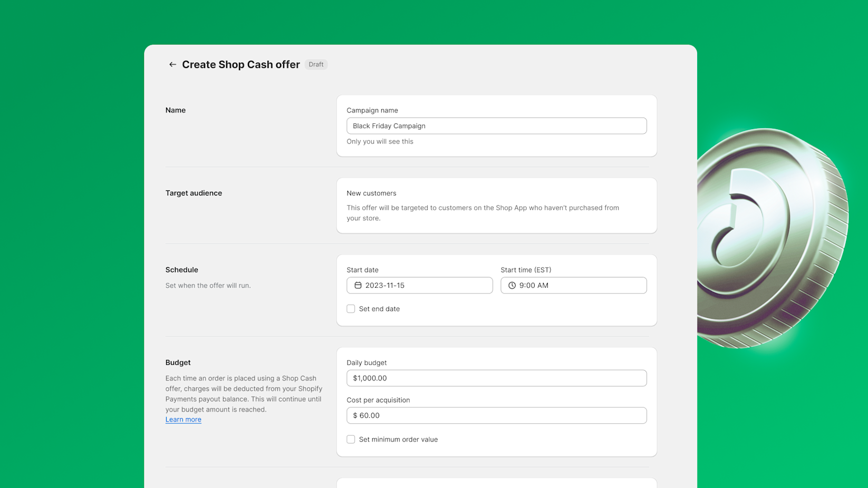Focus the Campaign name text field
Image resolution: width=868 pixels, height=488 pixels.
pyautogui.click(x=496, y=126)
